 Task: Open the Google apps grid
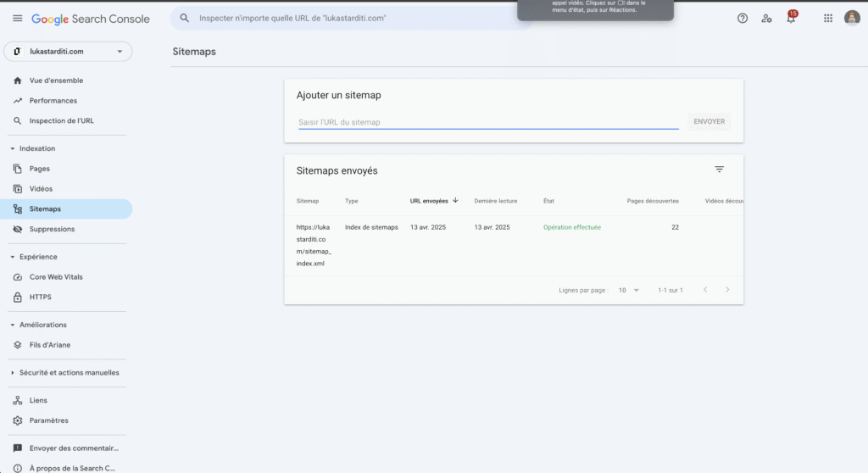[827, 19]
